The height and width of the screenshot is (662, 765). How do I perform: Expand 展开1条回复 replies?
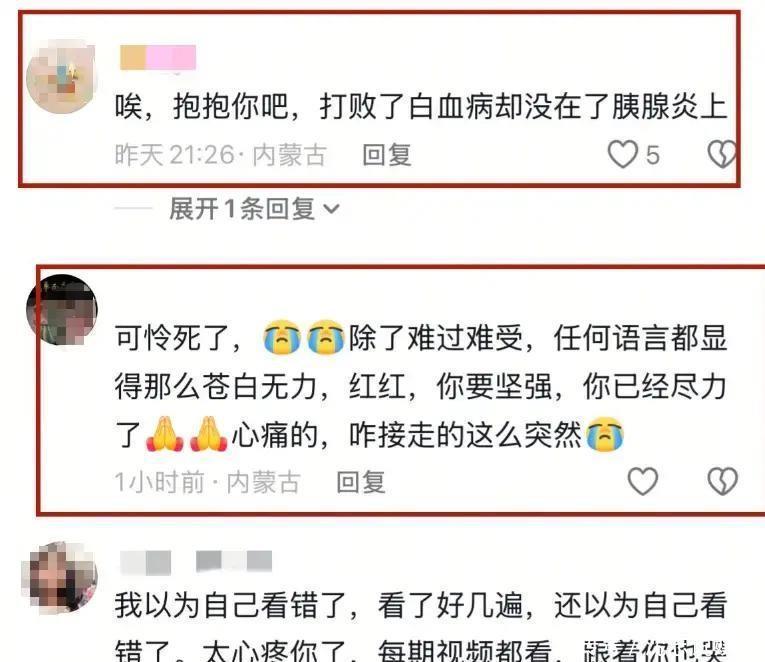click(x=254, y=209)
